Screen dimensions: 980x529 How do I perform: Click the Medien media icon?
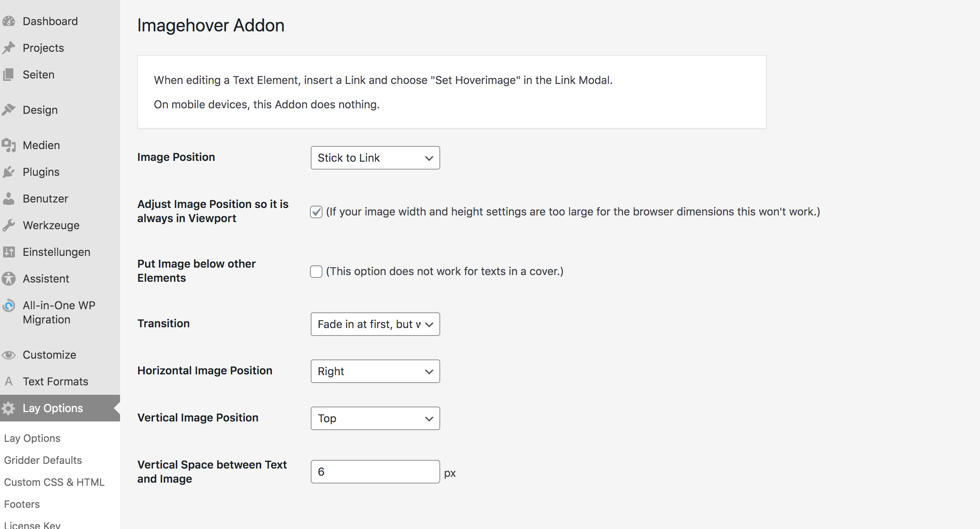9,145
